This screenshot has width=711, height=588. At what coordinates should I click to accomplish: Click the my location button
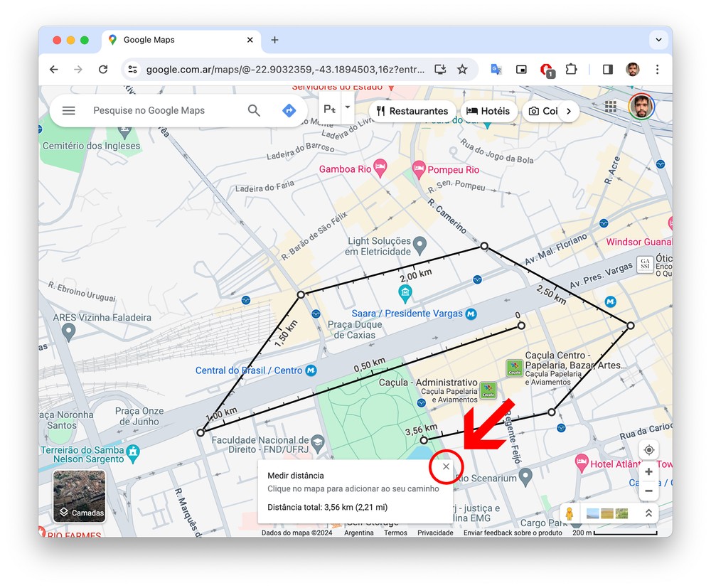point(648,450)
